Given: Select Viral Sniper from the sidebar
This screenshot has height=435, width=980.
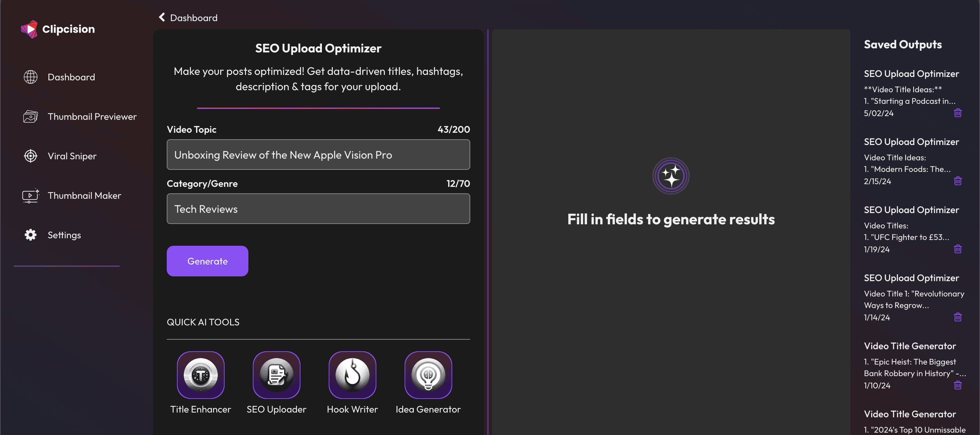Looking at the screenshot, I should (x=72, y=156).
